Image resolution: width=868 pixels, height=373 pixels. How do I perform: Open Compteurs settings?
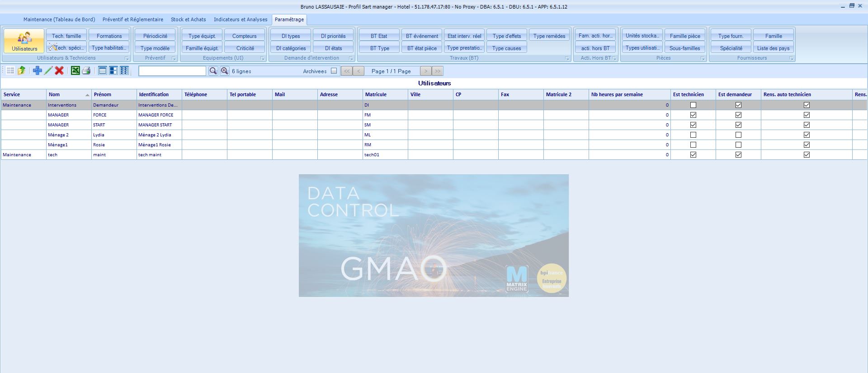coord(245,36)
